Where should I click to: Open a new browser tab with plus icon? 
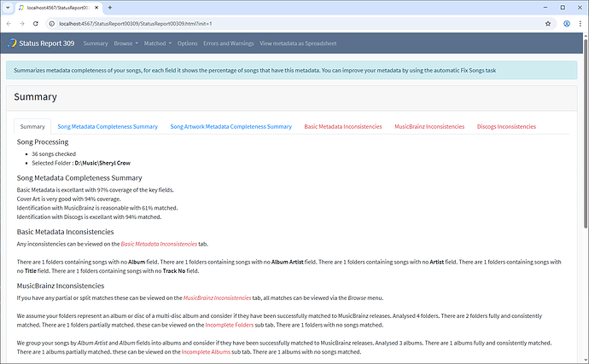pos(110,8)
